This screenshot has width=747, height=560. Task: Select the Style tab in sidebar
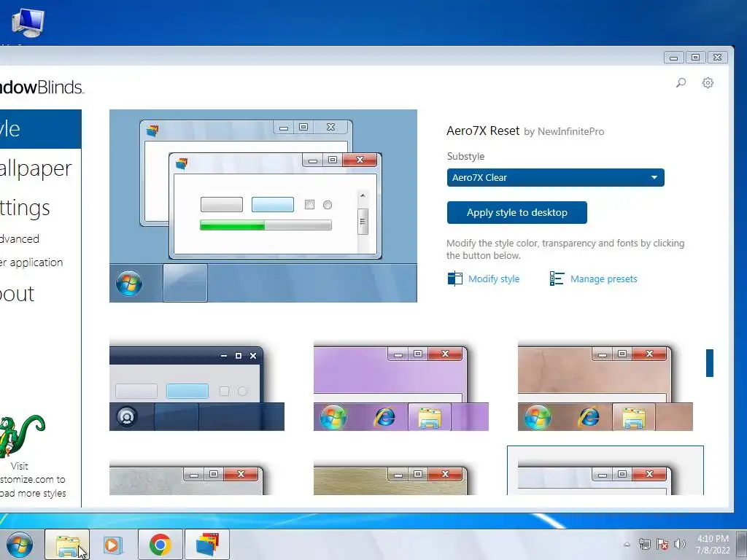[x=41, y=129]
